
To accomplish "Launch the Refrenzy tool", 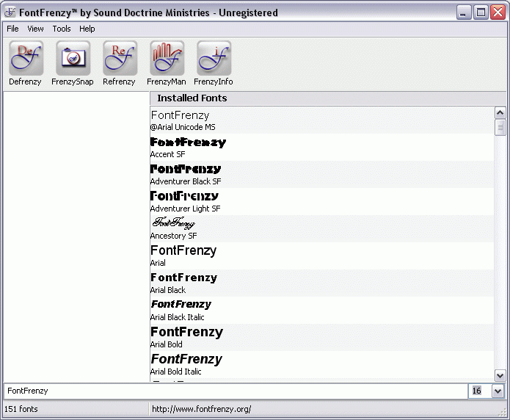I will click(x=119, y=58).
